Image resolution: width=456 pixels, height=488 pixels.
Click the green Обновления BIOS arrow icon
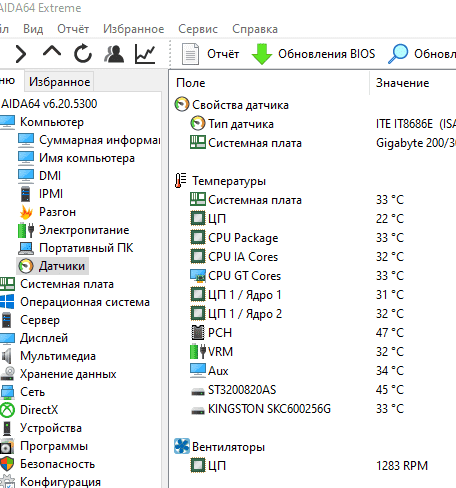262,54
